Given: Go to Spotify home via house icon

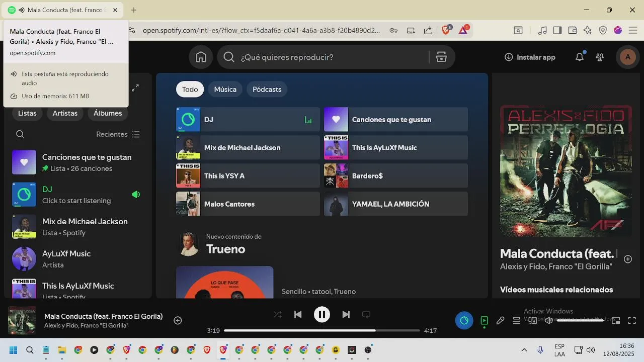Looking at the screenshot, I should pos(201,57).
